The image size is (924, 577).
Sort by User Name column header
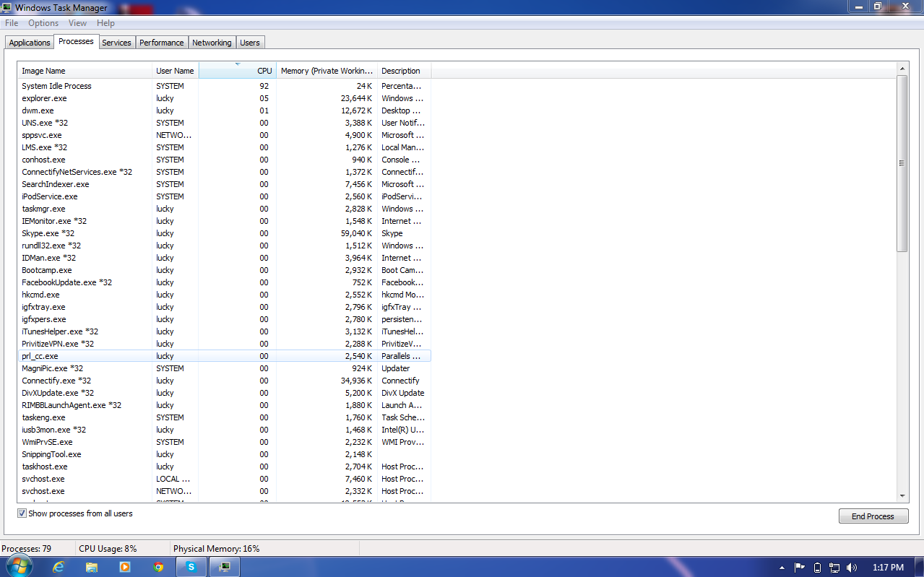click(x=176, y=71)
